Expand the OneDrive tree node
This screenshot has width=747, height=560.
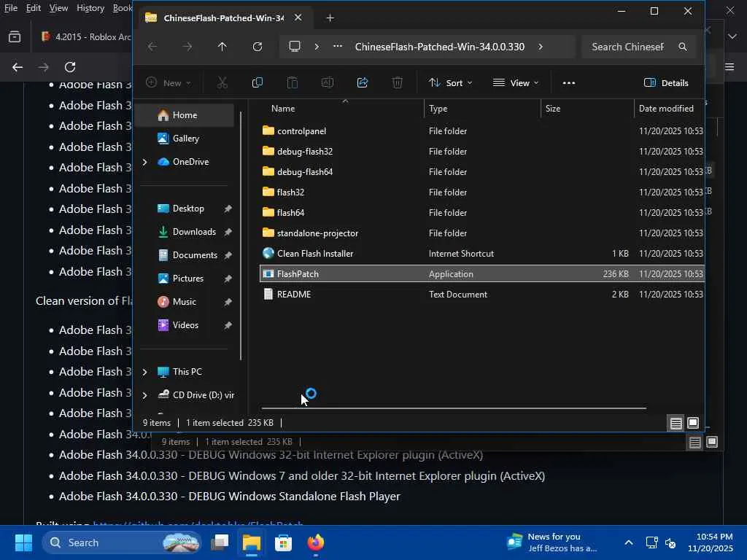click(x=145, y=162)
